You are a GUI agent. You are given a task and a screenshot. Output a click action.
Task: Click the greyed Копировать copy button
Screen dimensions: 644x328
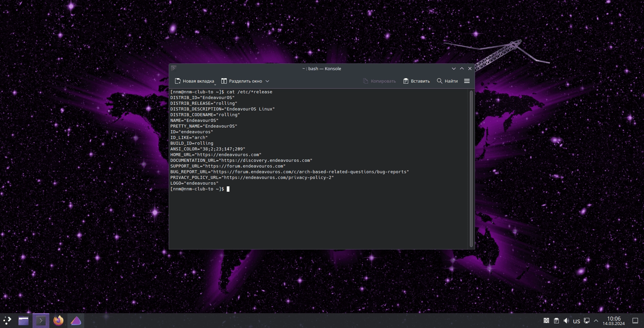pyautogui.click(x=379, y=81)
